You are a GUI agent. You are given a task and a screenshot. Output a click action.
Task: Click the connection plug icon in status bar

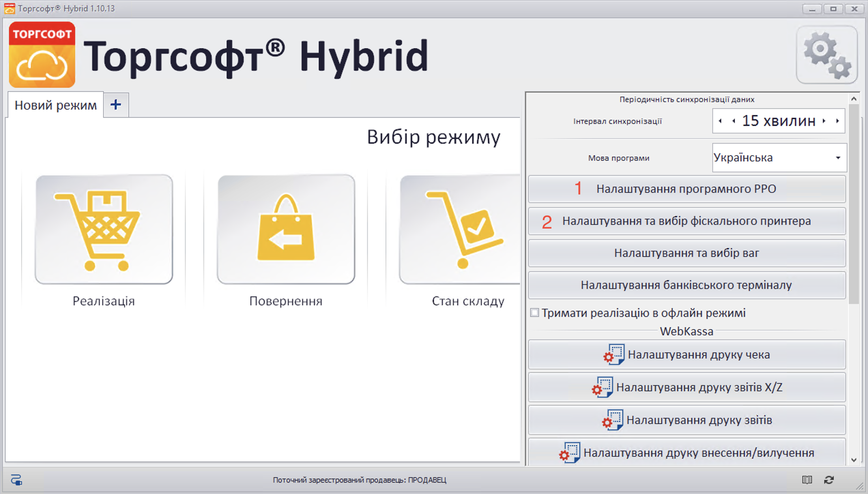[x=16, y=480]
